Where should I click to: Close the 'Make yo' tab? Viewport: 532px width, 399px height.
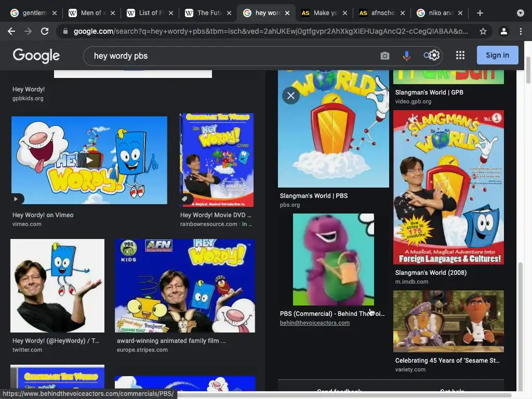(345, 13)
